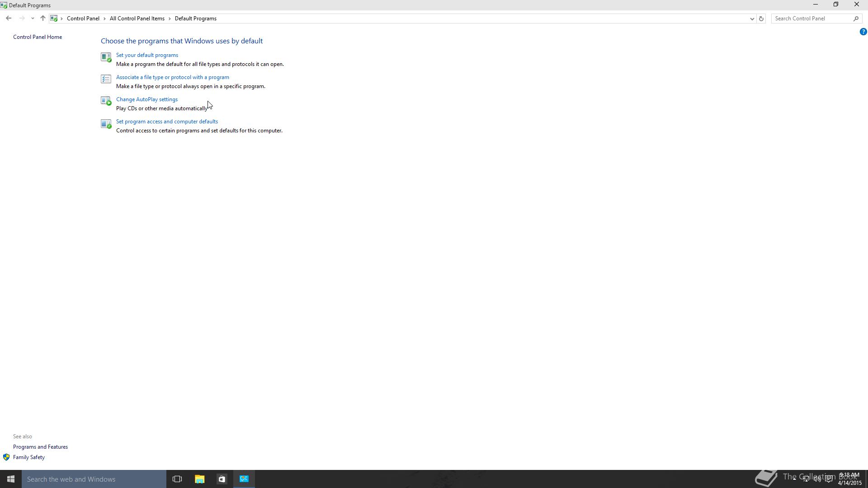Navigate to All Control Panel Items breadcrumb
868x488 pixels.
[137, 19]
